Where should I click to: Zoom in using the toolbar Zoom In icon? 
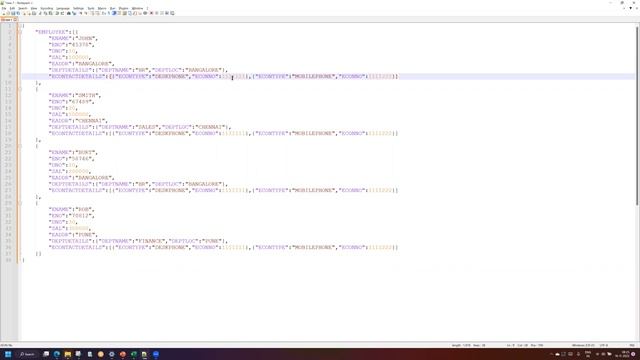[x=80, y=13]
